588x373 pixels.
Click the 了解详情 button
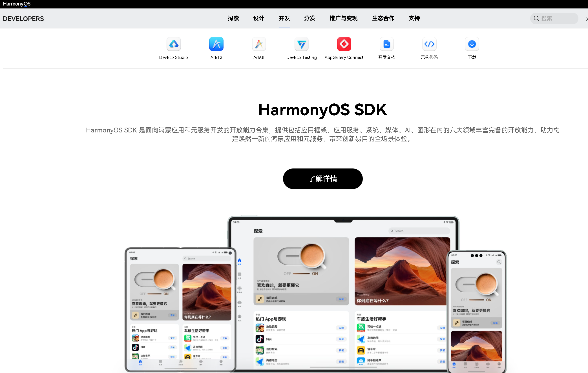click(x=323, y=179)
